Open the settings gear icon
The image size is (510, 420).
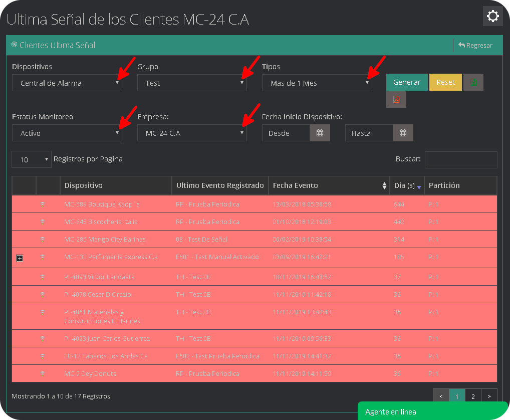coord(492,16)
